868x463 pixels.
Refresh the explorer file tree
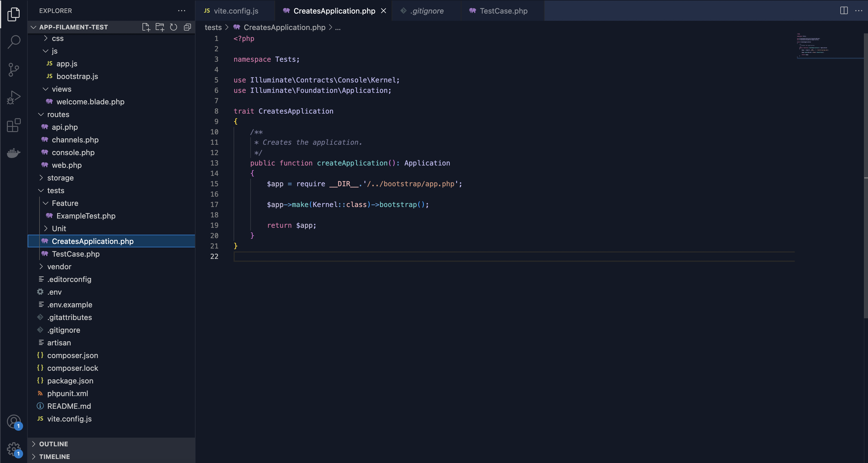pyautogui.click(x=174, y=27)
